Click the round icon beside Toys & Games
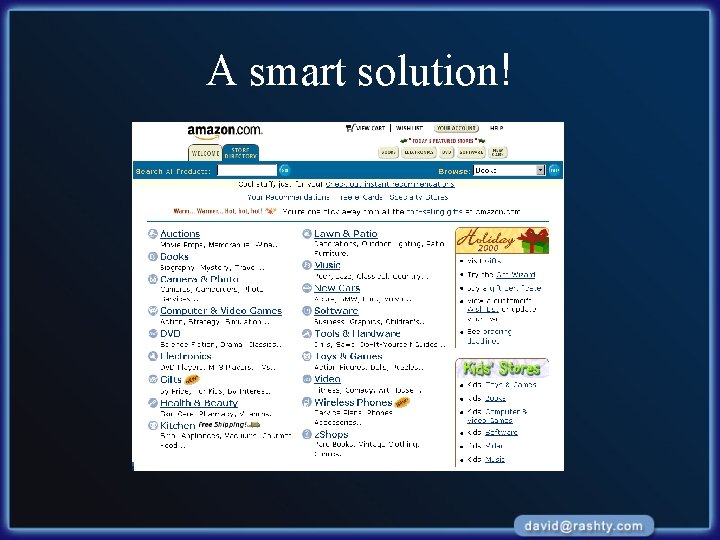 click(x=307, y=356)
